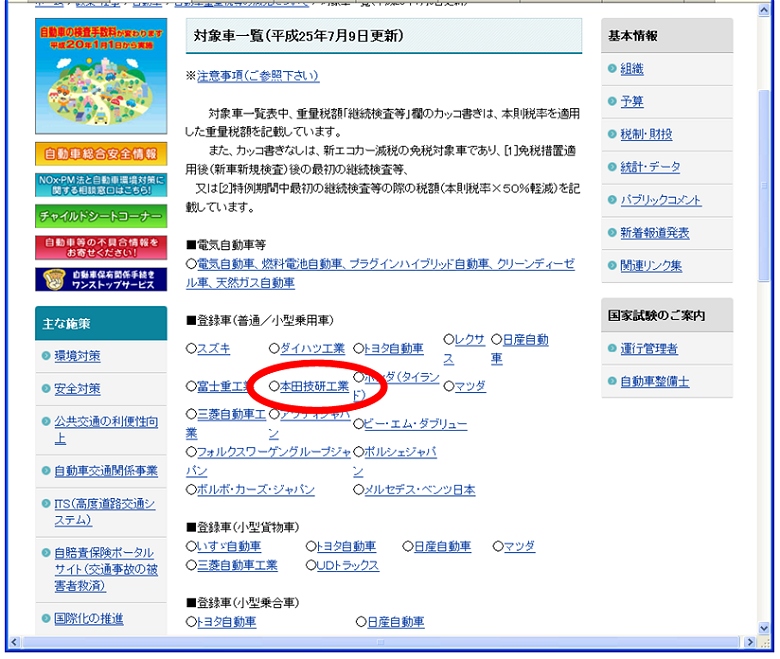Screen dimensions: 780x659
Task: Open the NOx・PM法 相談窓口 banner
Action: click(100, 185)
